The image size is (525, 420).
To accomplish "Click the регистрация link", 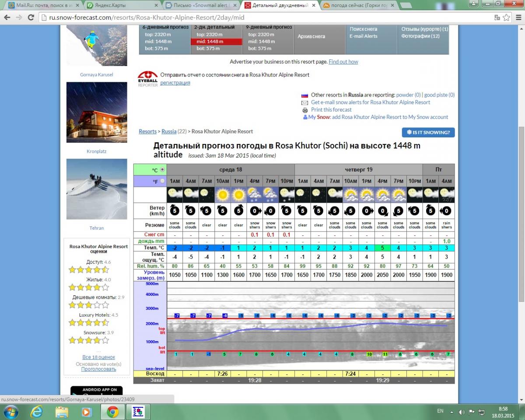I will pos(175,83).
